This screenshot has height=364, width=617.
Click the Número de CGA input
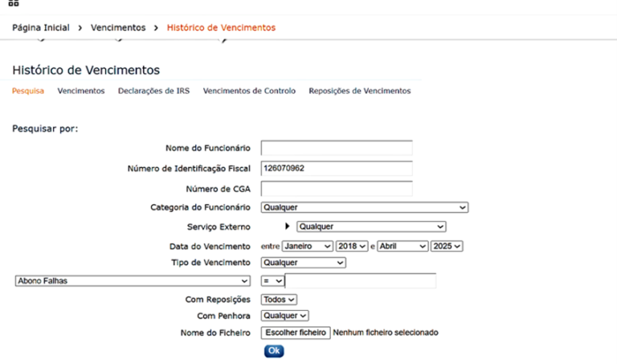coord(336,189)
